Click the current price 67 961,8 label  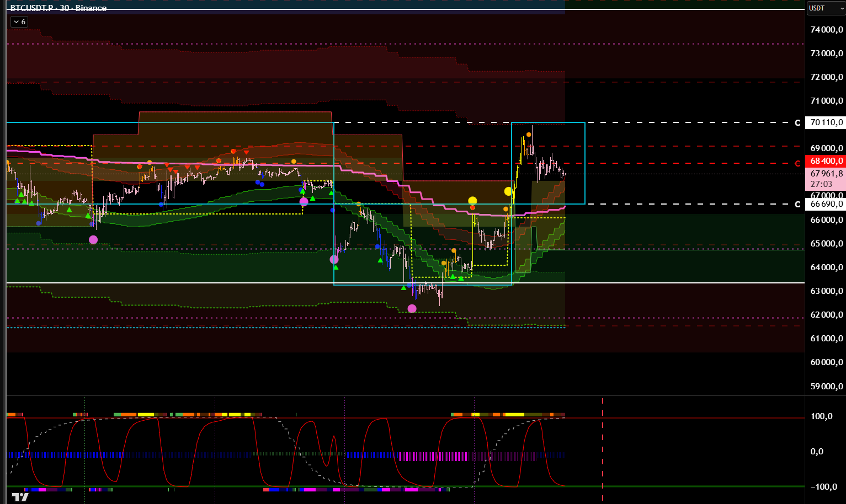pyautogui.click(x=826, y=174)
